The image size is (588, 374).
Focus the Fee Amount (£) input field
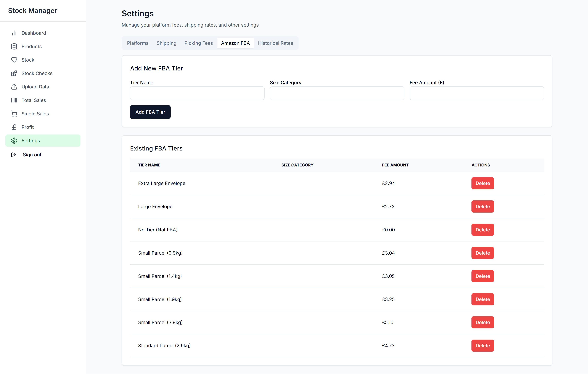477,93
